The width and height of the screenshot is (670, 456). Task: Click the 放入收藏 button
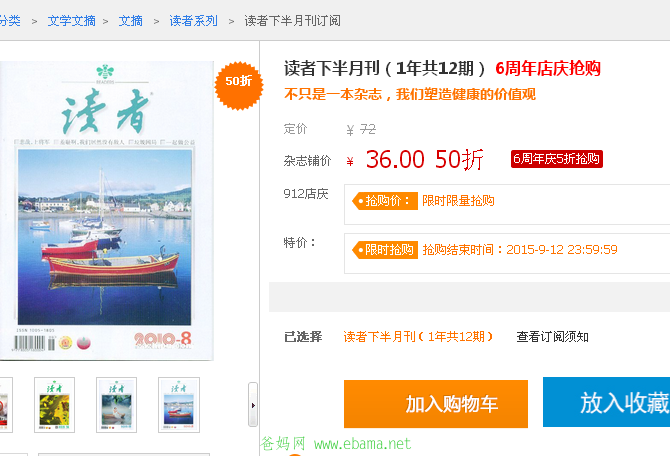pos(606,402)
